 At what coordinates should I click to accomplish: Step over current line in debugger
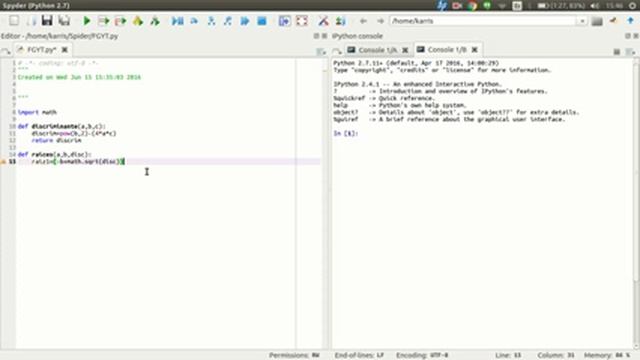194,20
